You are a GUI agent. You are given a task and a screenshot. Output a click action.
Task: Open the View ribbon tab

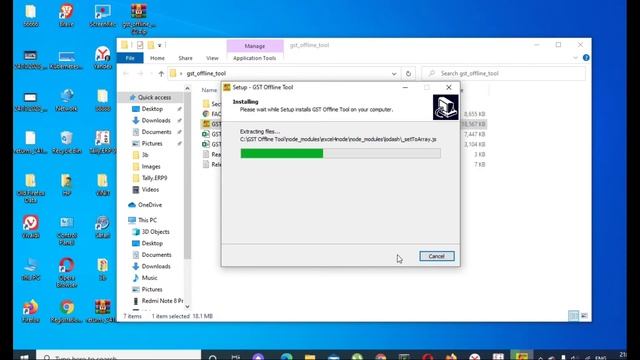[212, 58]
